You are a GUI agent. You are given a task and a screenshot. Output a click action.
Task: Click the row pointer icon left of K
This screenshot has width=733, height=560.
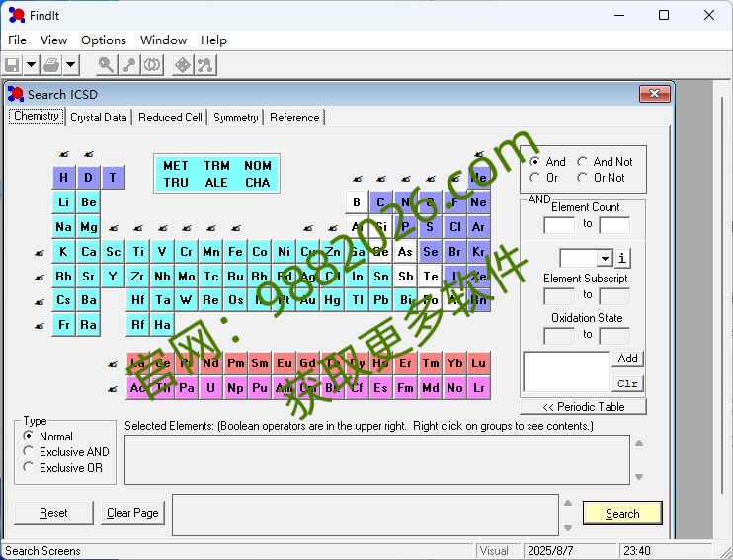pyautogui.click(x=40, y=253)
